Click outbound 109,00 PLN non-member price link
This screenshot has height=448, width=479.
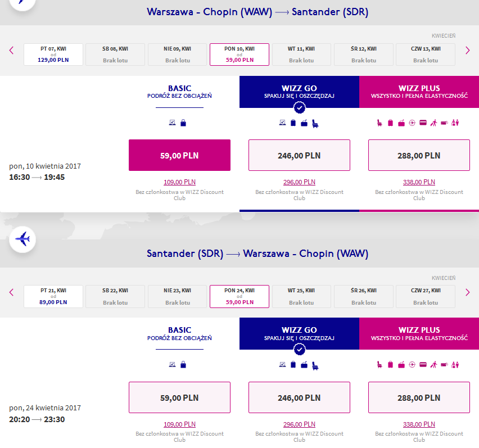pos(180,182)
